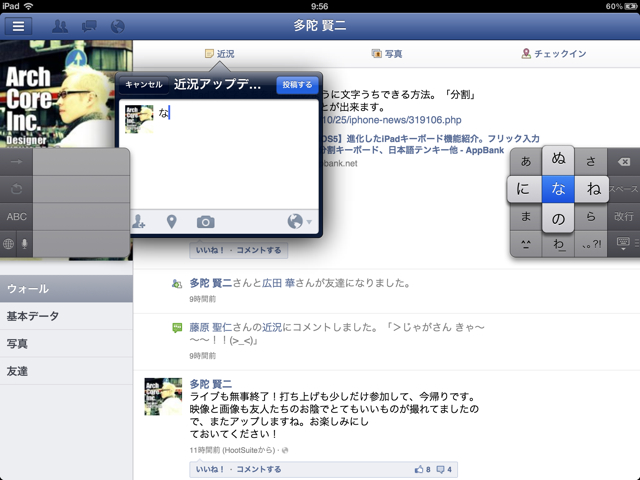Select the 近況 tab
The height and width of the screenshot is (480, 640).
(x=220, y=54)
